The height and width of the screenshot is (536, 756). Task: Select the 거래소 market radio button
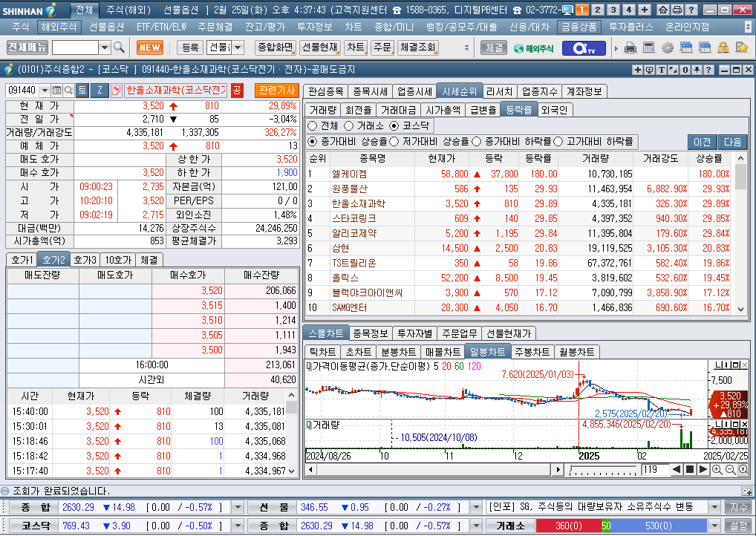(348, 125)
